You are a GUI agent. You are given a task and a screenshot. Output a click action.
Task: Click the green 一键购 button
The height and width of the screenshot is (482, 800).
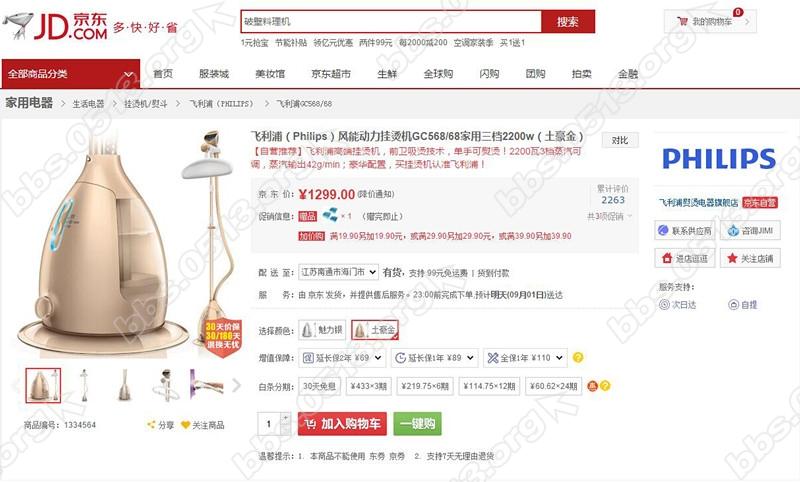(417, 424)
